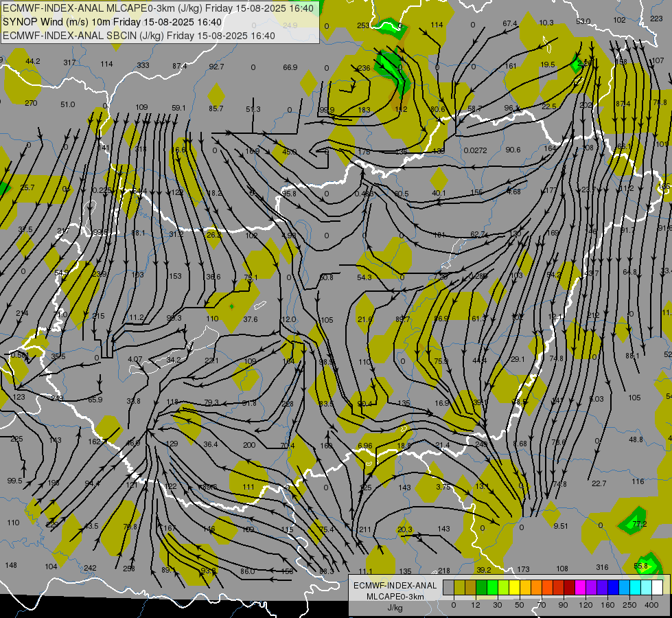Click the map value '20.3'
The width and height of the screenshot is (672, 618).
(404, 529)
